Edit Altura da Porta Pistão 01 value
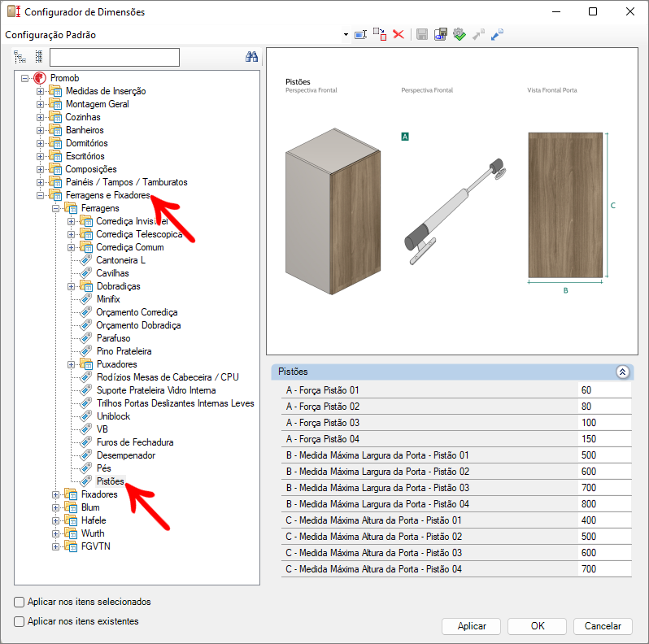The height and width of the screenshot is (644, 649). [605, 520]
